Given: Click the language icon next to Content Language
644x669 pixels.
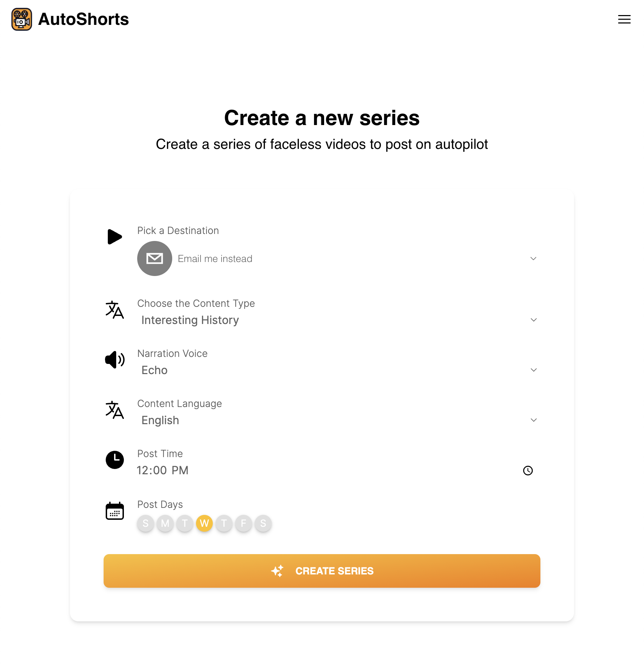Looking at the screenshot, I should [x=114, y=411].
